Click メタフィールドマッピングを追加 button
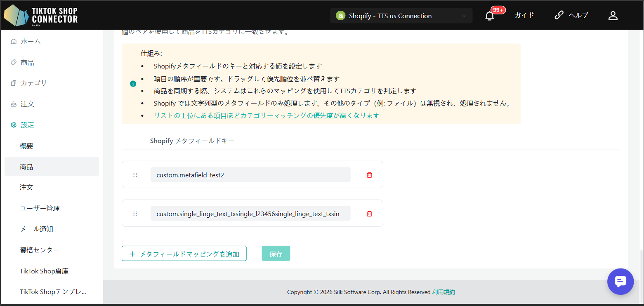644x306 pixels. click(x=184, y=254)
